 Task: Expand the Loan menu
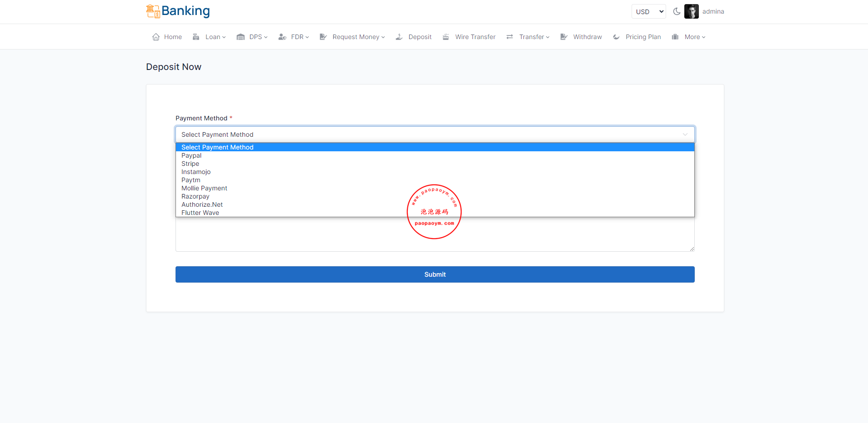click(215, 37)
